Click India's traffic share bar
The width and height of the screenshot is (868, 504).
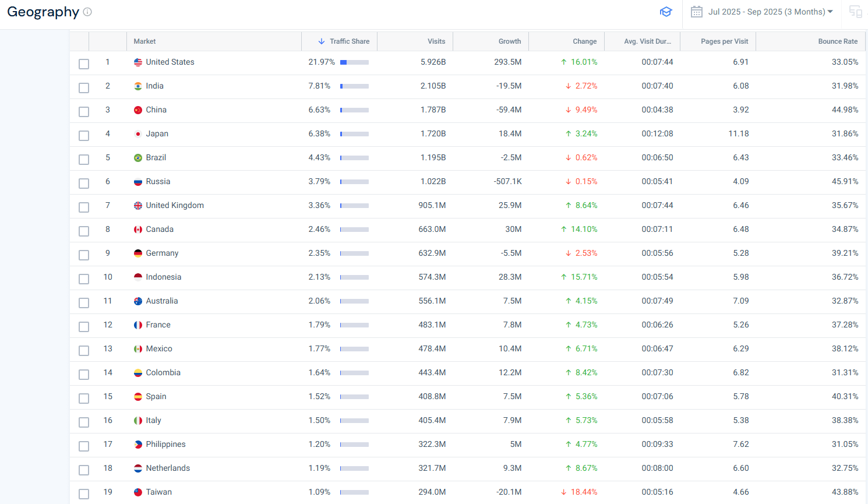click(354, 86)
